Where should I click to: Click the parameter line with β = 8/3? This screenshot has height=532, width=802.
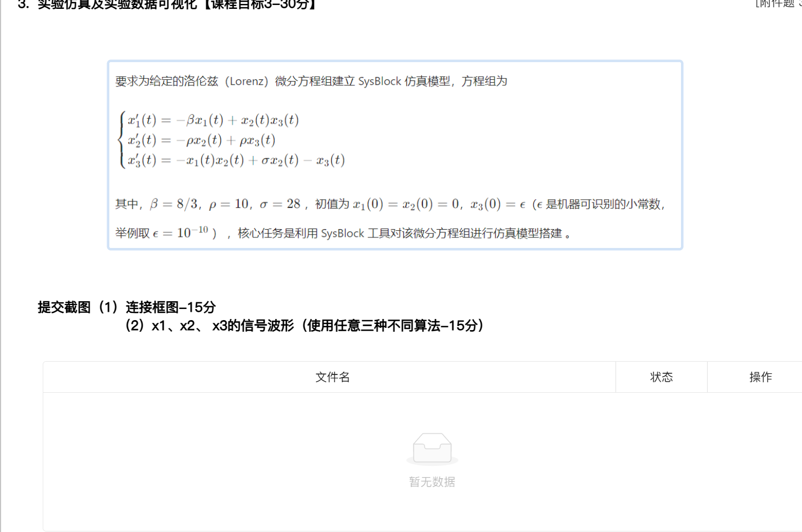[390, 204]
